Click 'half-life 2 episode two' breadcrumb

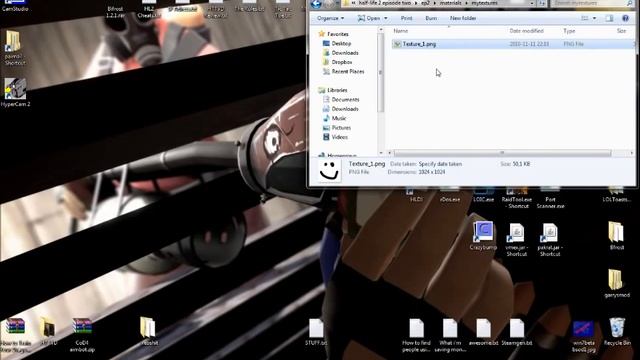[385, 3]
